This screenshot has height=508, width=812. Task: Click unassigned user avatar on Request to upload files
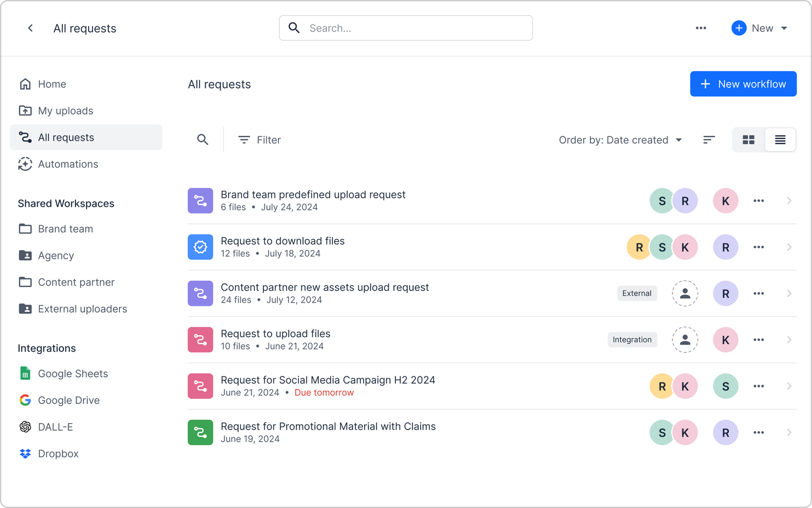tap(685, 340)
